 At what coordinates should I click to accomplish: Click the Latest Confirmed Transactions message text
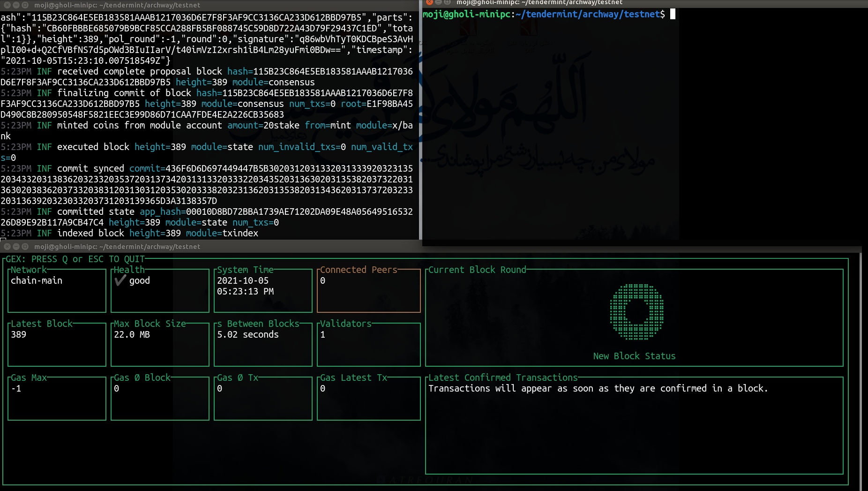(598, 389)
